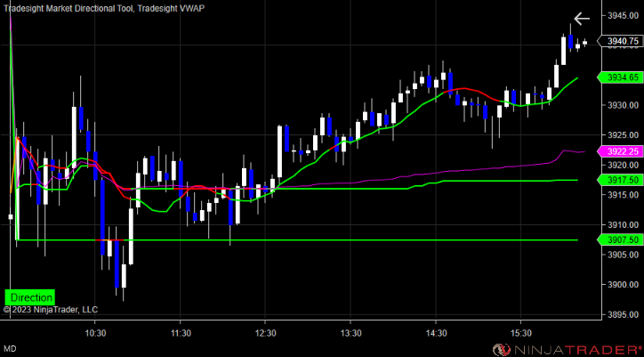Click the 2023 NinjaTrader, LLC copyright text
Viewport: 644px width, 357px height.
(x=51, y=309)
